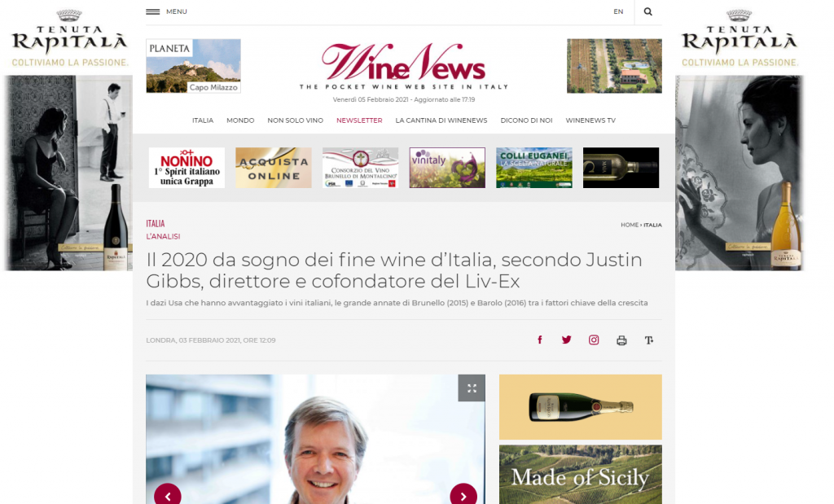Image resolution: width=834 pixels, height=504 pixels.
Task: Click the L'ANALISI category link
Action: coord(163,237)
